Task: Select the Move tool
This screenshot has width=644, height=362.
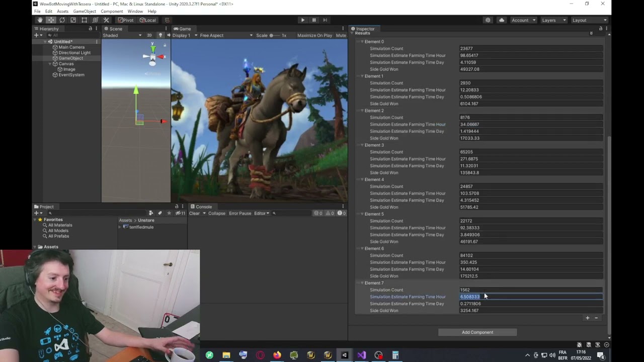Action: coord(51,20)
